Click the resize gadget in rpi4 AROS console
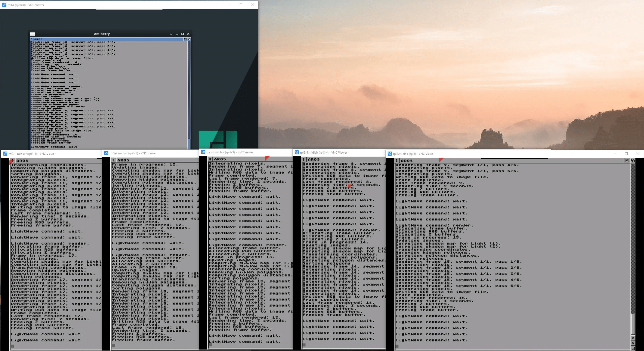Viewport: 644px width, 351px height. (633, 348)
